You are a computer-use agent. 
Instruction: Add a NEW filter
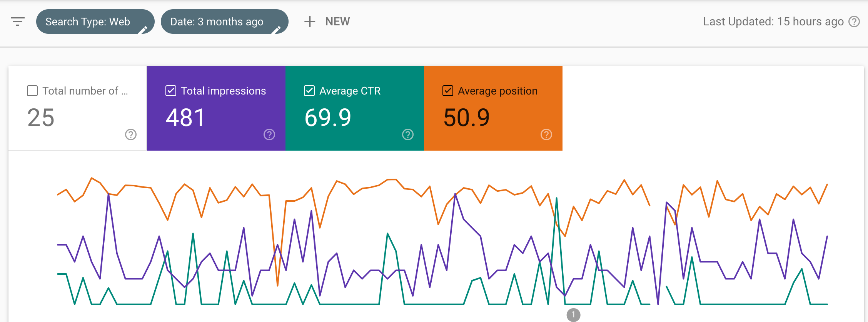(337, 22)
